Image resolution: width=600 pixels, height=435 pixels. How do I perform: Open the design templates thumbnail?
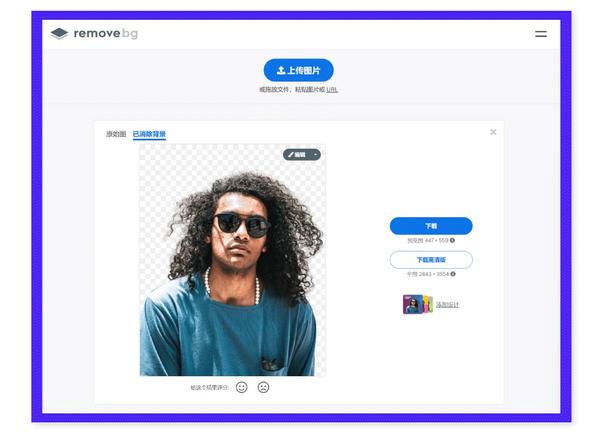(417, 304)
